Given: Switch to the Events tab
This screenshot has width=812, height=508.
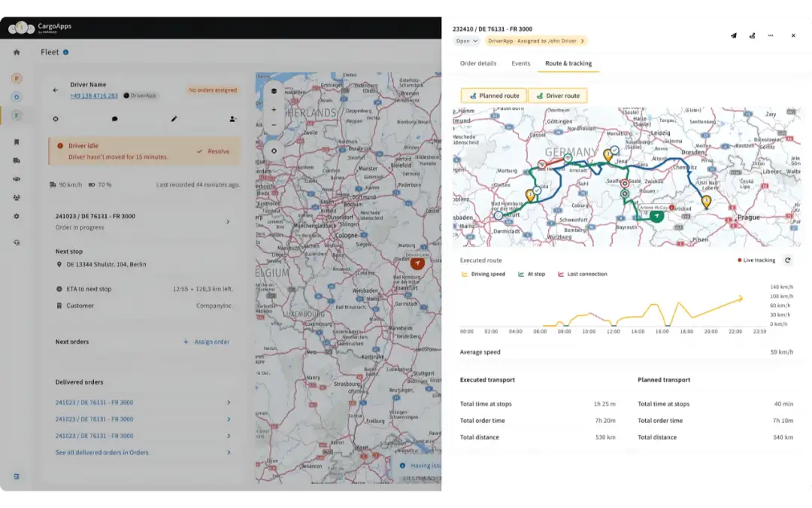Looking at the screenshot, I should click(x=520, y=64).
